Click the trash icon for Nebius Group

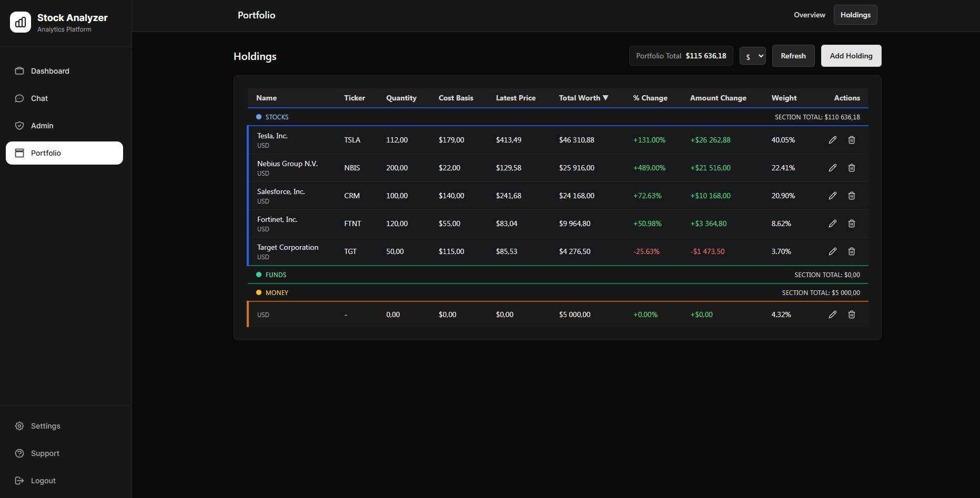click(852, 168)
